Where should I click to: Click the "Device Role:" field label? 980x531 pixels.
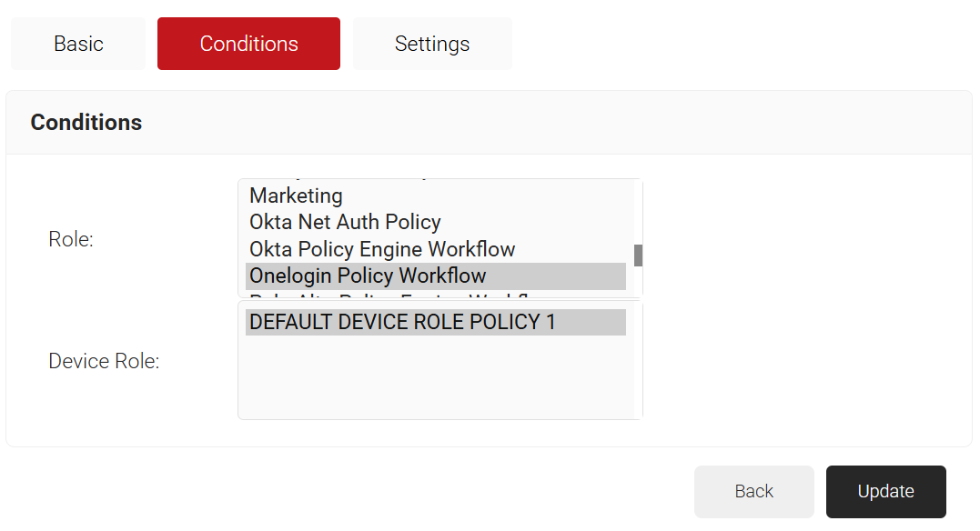tap(104, 361)
